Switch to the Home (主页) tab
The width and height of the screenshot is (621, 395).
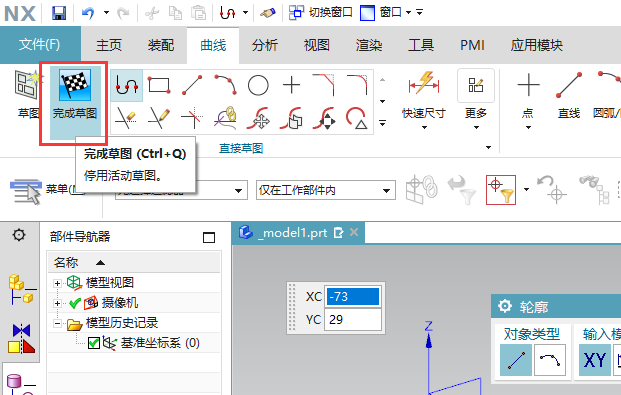coord(109,45)
